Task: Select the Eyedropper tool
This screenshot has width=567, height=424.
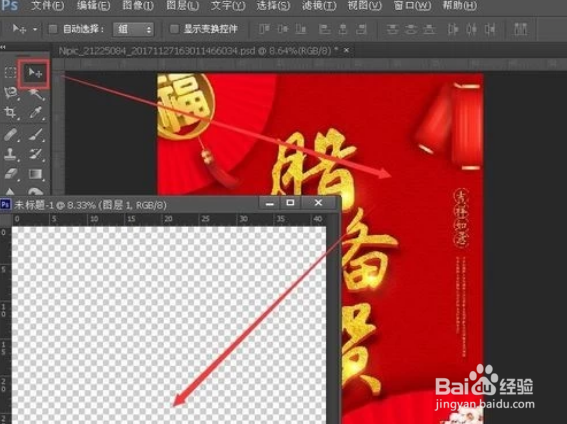Action: pos(35,113)
